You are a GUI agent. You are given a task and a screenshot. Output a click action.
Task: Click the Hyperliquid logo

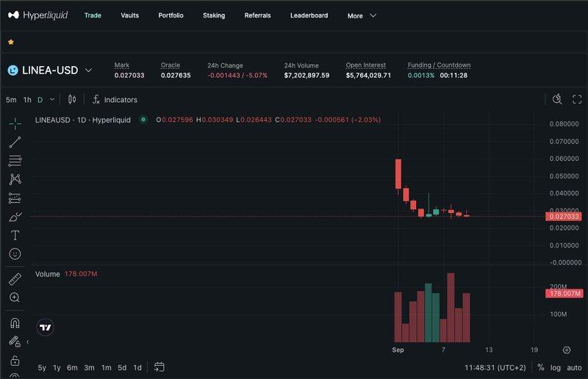tap(37, 15)
